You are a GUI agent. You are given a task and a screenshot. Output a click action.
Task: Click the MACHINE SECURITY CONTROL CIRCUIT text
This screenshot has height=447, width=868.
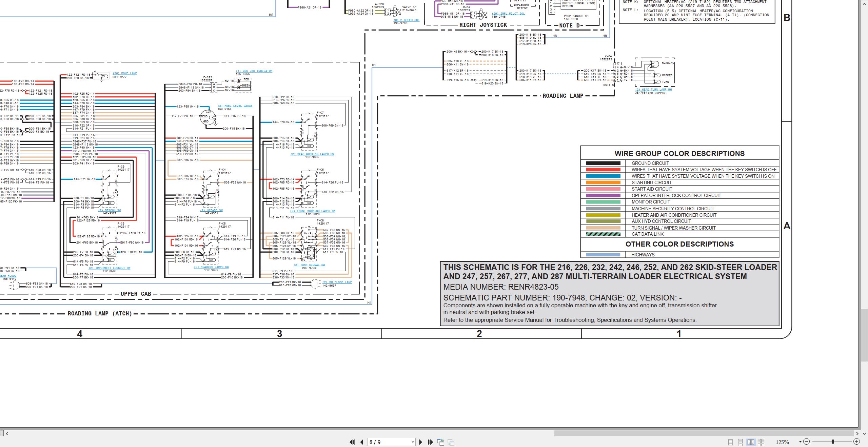(673, 209)
